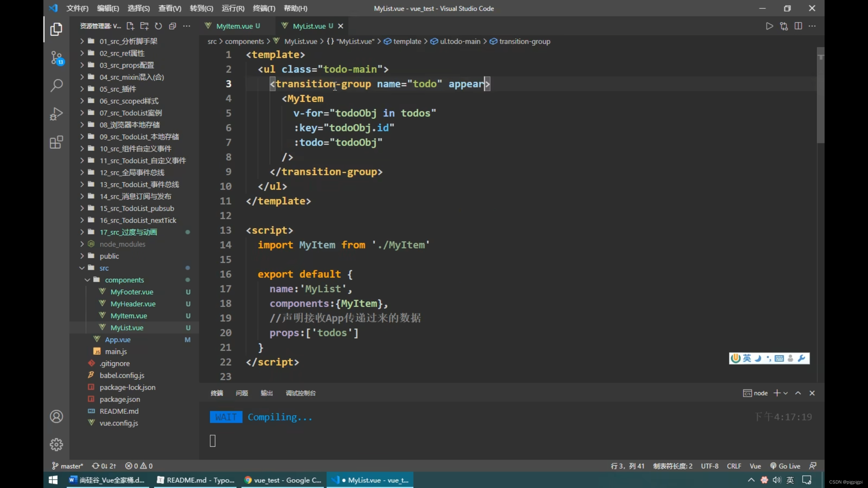Image resolution: width=868 pixels, height=488 pixels.
Task: Change encoding via UTF-8 status item
Action: pos(710,466)
